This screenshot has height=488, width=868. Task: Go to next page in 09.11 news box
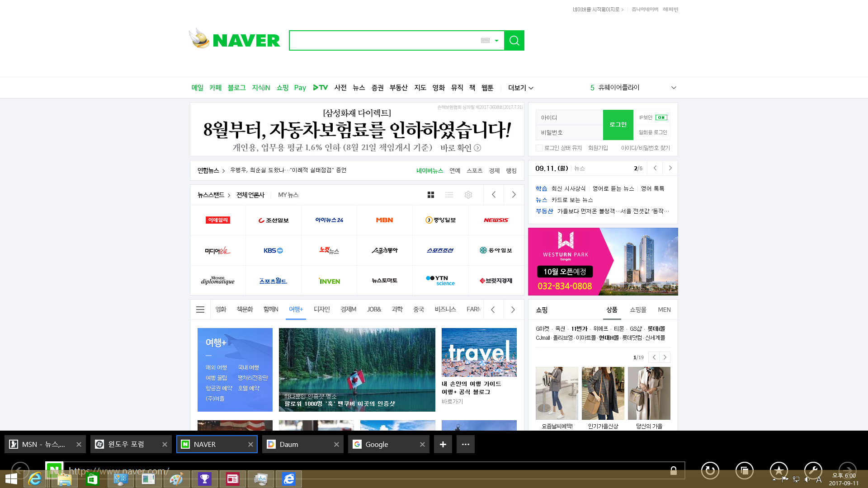670,168
